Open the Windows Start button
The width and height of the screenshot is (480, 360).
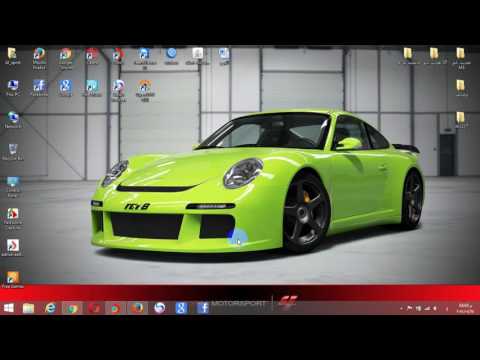9,308
